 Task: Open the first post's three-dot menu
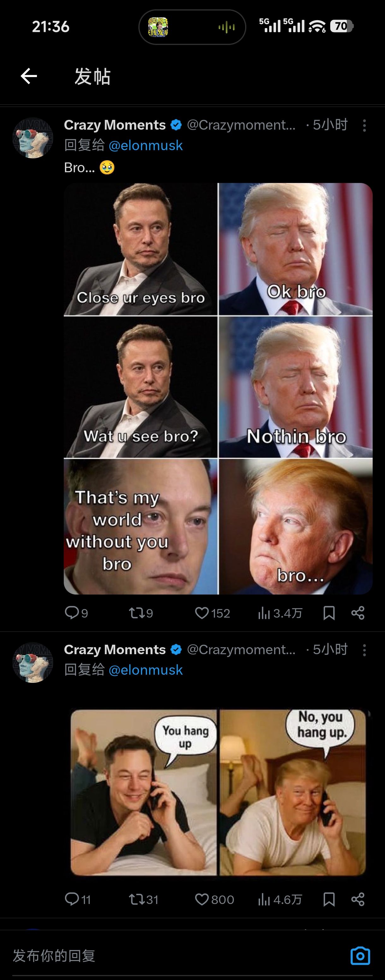click(x=364, y=126)
